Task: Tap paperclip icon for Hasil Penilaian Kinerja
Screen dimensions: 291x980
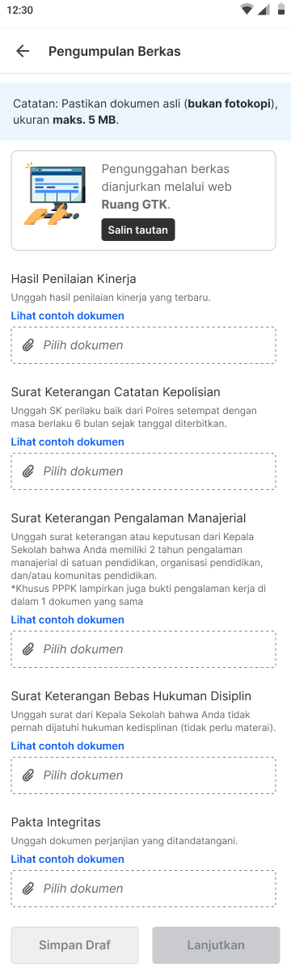Action: (28, 345)
